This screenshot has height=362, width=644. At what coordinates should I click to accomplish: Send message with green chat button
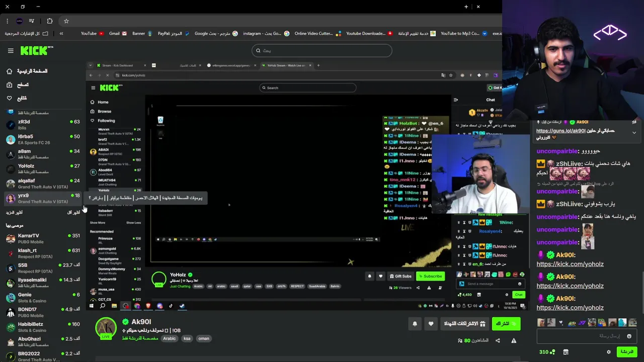[627, 352]
